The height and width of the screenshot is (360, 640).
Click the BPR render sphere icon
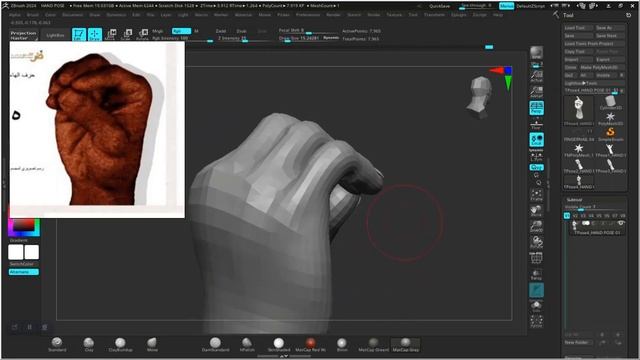(x=536, y=52)
